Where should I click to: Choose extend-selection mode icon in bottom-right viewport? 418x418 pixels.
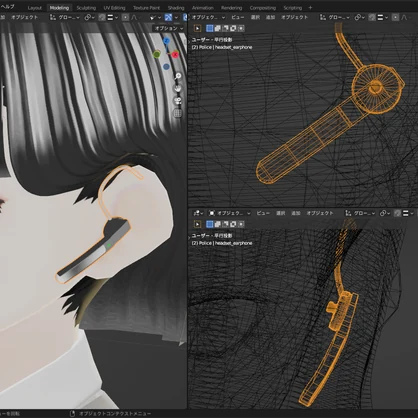click(218, 224)
